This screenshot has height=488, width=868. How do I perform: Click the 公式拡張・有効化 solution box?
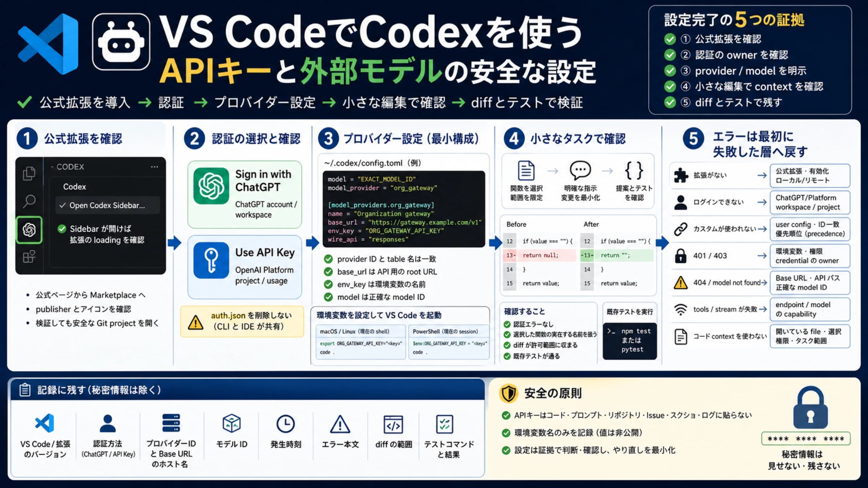pyautogui.click(x=810, y=176)
